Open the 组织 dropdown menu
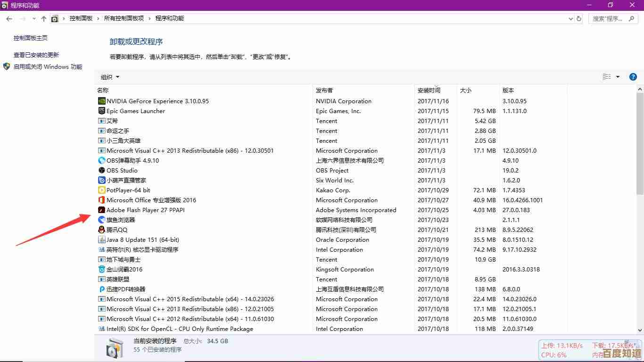 (x=110, y=77)
